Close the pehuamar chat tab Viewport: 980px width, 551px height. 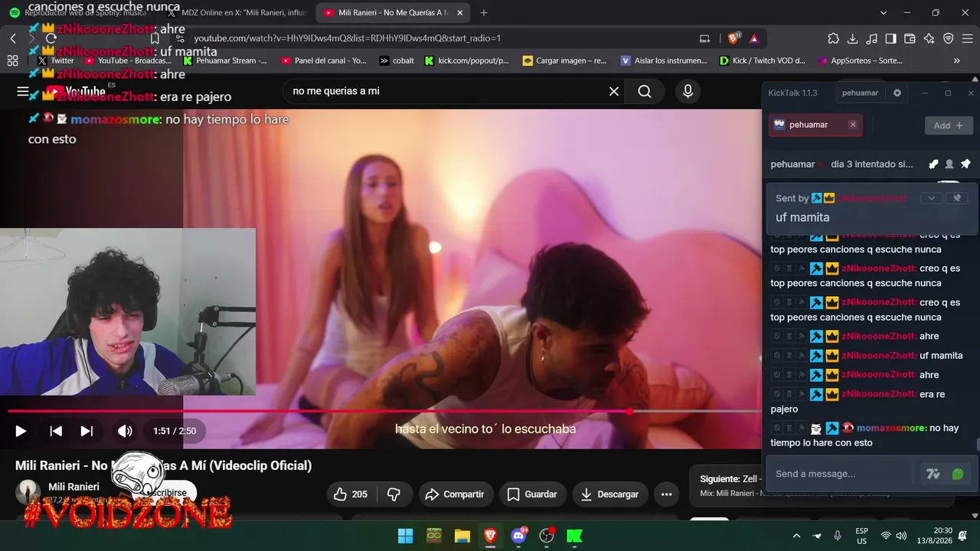[x=853, y=125]
